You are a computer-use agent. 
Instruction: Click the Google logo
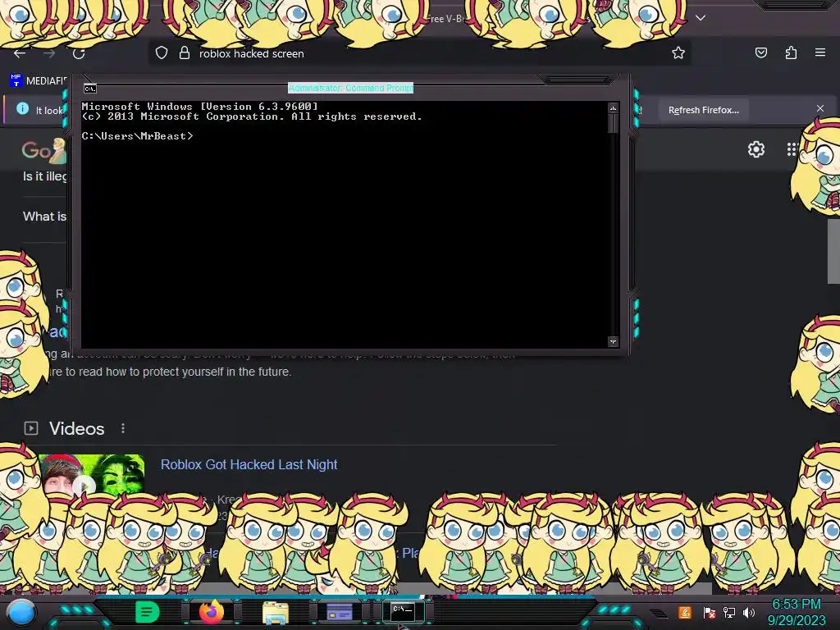click(43, 151)
